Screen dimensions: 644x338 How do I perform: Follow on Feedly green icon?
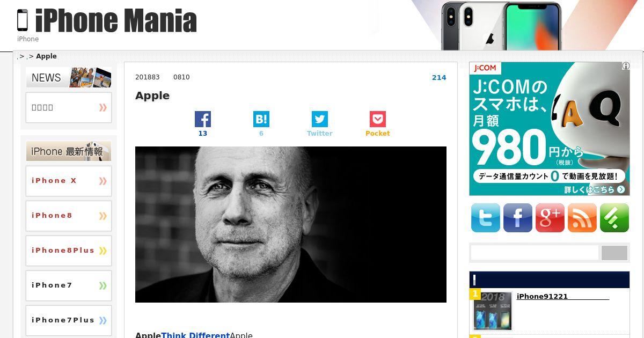click(614, 218)
